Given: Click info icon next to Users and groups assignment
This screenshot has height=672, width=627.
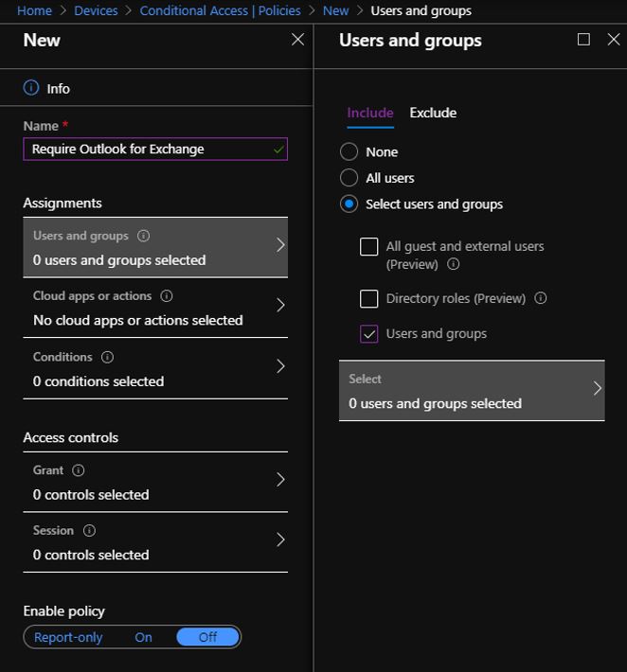Looking at the screenshot, I should 143,236.
